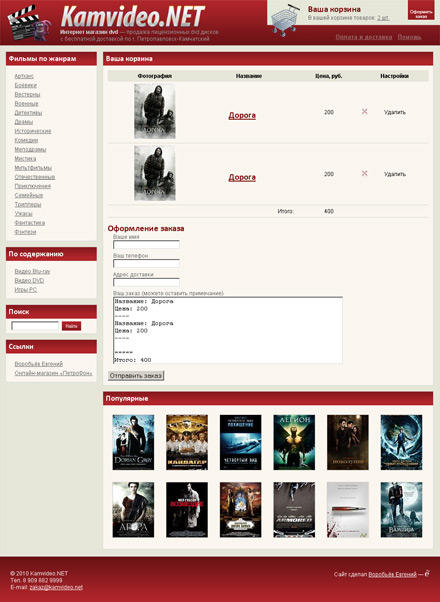This screenshot has width=440, height=602.
Task: Click the designer logo icon in footer
Action: (427, 574)
